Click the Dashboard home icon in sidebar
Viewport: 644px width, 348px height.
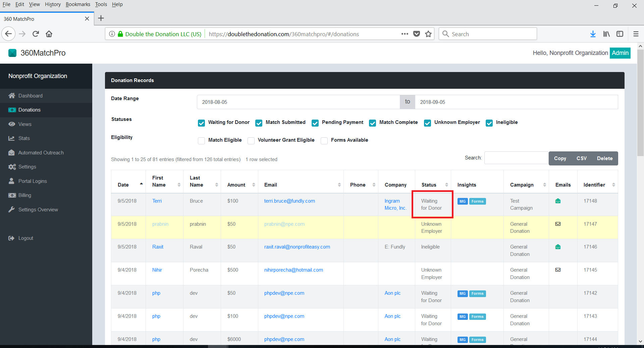point(12,96)
